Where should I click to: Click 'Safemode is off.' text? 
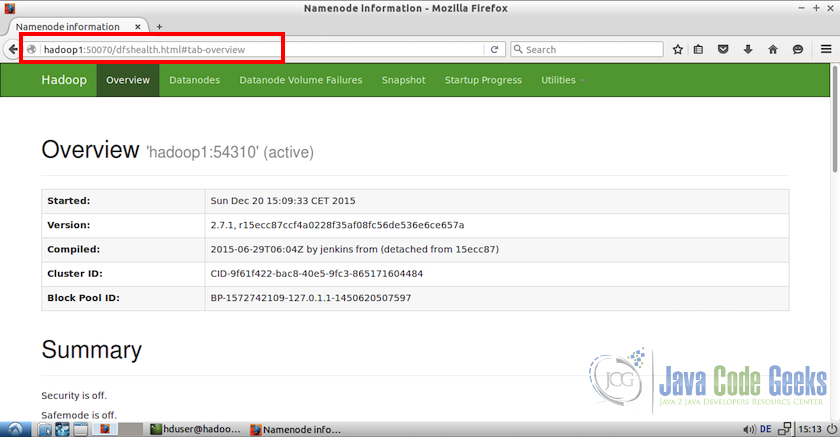[x=79, y=415]
